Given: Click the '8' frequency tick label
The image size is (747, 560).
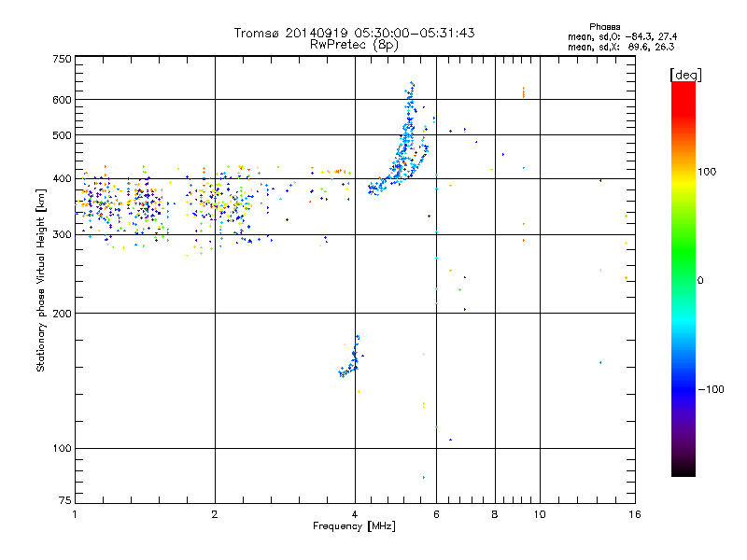Looking at the screenshot, I should coord(495,514).
